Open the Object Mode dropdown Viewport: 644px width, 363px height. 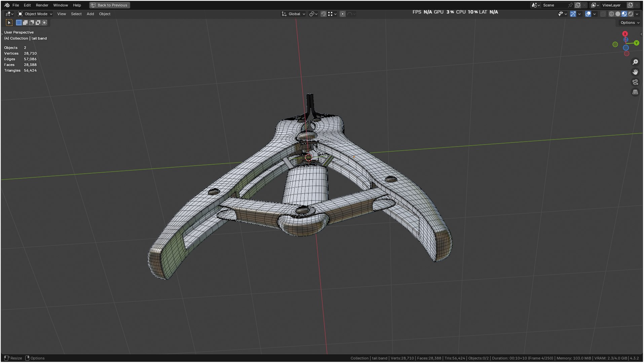[35, 14]
